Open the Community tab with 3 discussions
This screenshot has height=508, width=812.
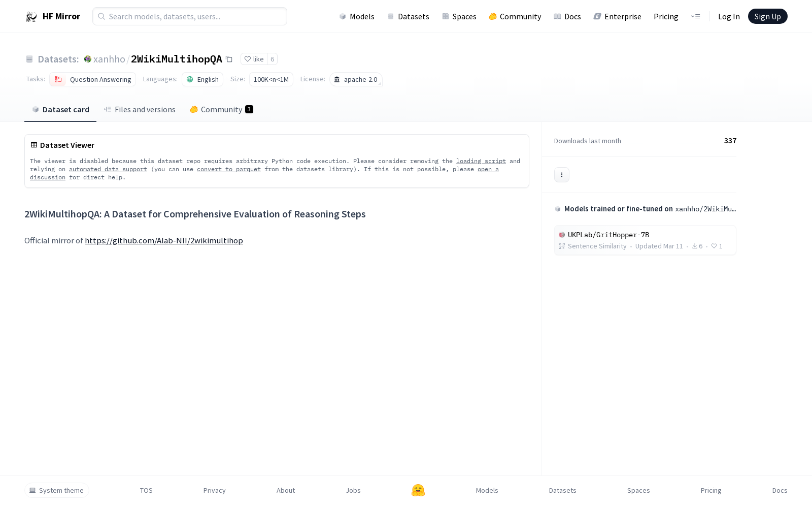click(x=221, y=110)
